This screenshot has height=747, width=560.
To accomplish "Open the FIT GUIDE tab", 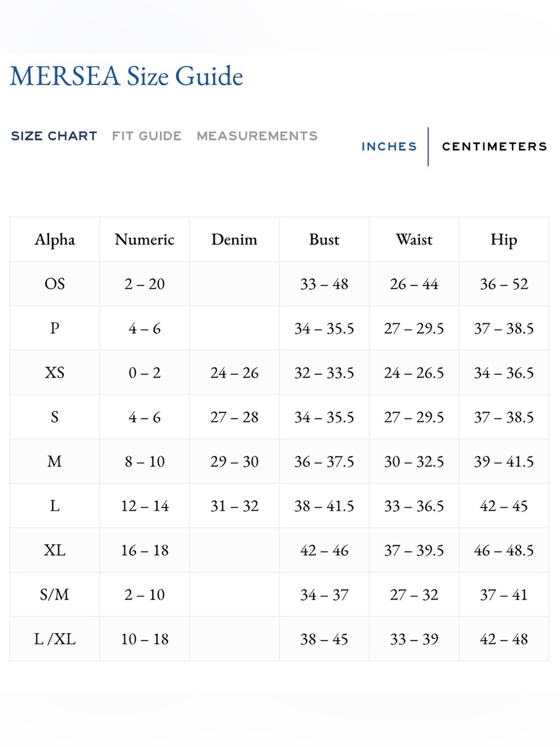I will (147, 136).
